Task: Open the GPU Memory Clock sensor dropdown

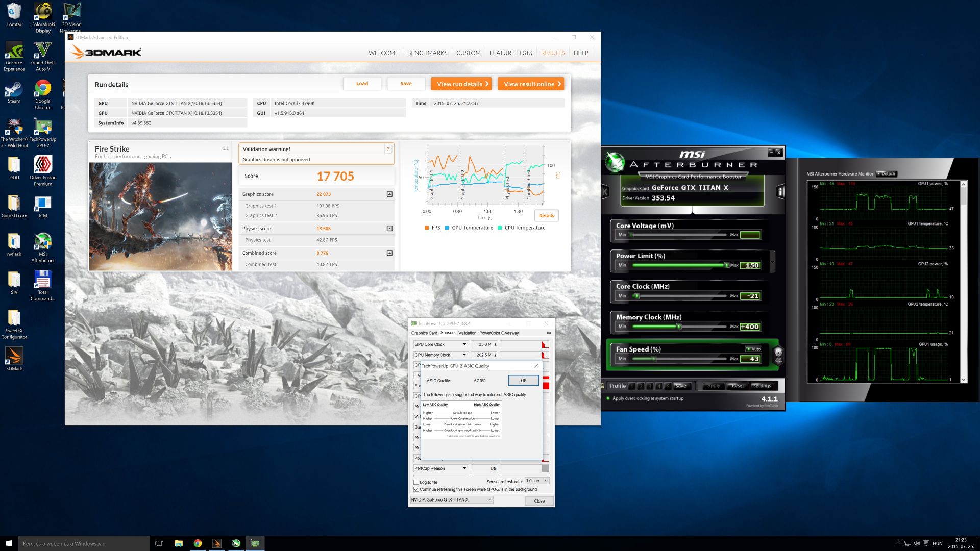Action: 464,355
